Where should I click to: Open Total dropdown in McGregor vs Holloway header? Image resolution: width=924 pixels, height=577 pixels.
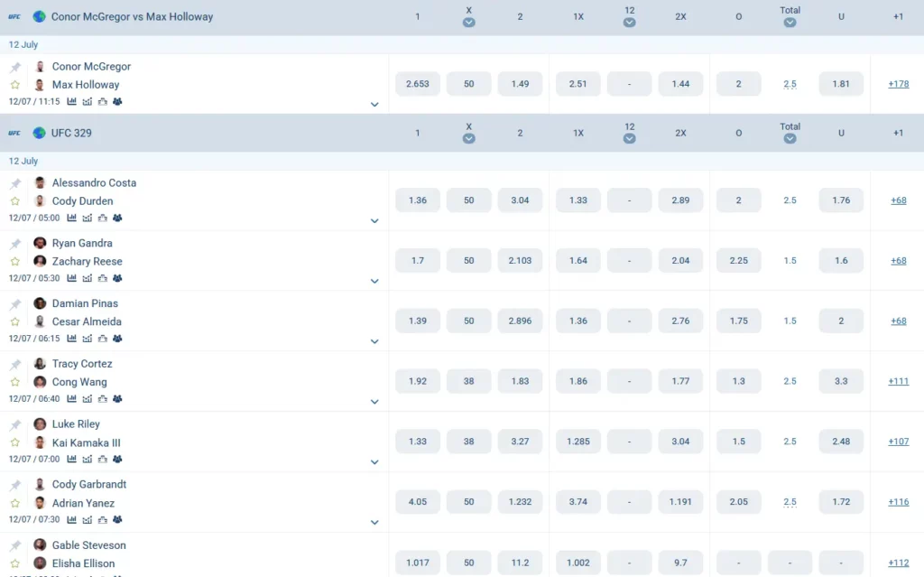pos(790,23)
